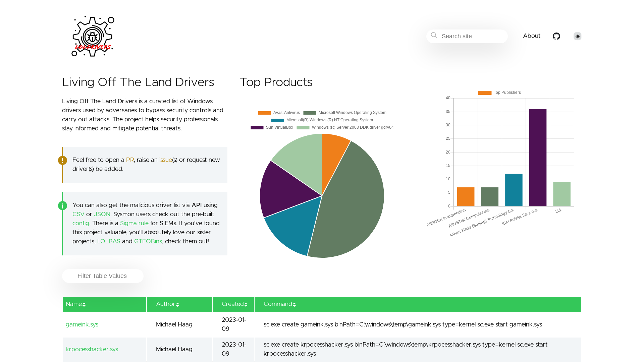The image size is (644, 362).
Task: Click the LOLDrivers gear logo
Action: click(x=93, y=36)
